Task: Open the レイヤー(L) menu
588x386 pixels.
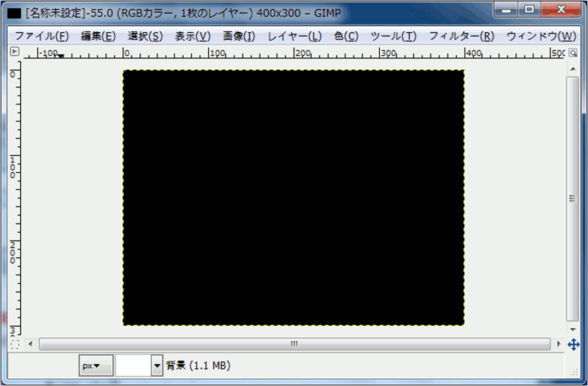Action: pos(295,37)
